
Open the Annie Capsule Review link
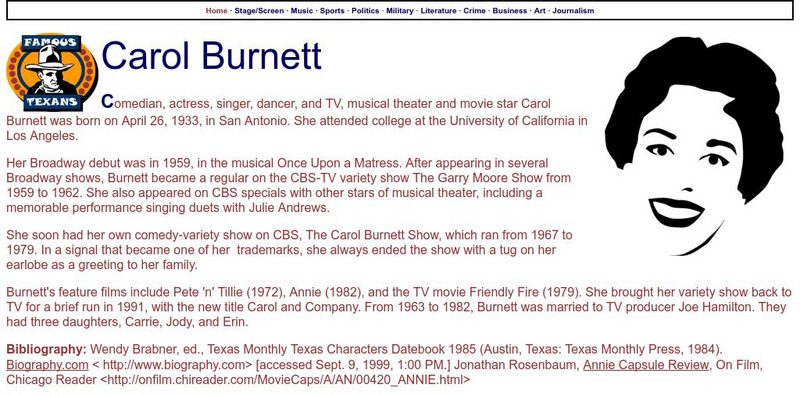click(x=646, y=365)
